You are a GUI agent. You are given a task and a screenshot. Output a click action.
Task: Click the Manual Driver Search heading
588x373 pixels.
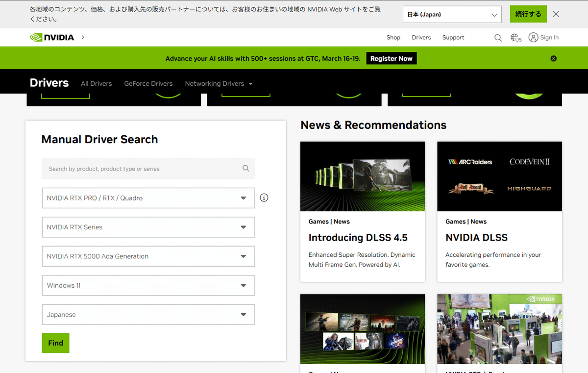[x=99, y=139]
